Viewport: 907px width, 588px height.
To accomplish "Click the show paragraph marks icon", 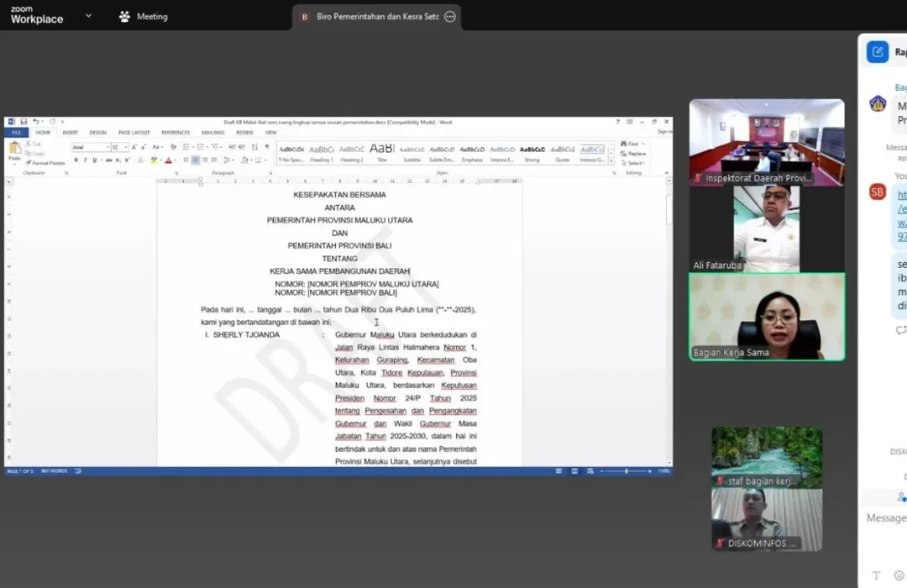I will tap(267, 147).
